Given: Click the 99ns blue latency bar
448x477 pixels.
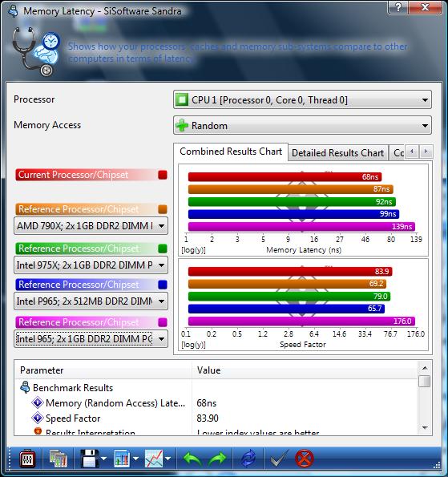Looking at the screenshot, I should point(293,214).
